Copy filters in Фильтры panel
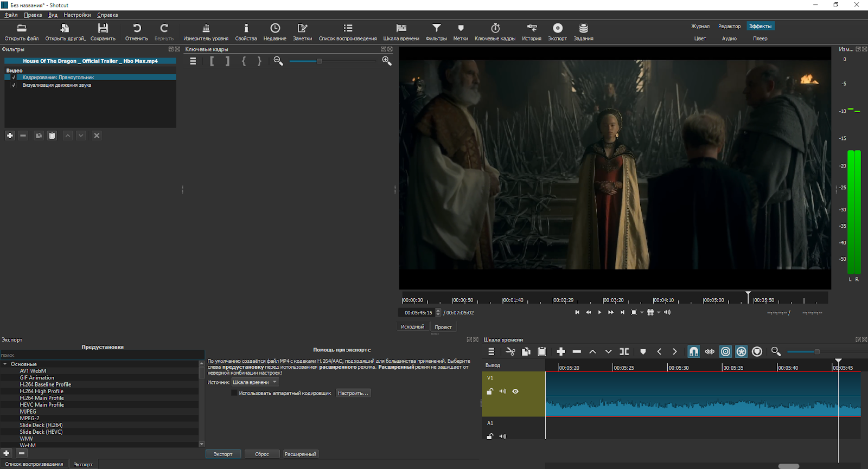The width and height of the screenshot is (868, 469). click(39, 136)
